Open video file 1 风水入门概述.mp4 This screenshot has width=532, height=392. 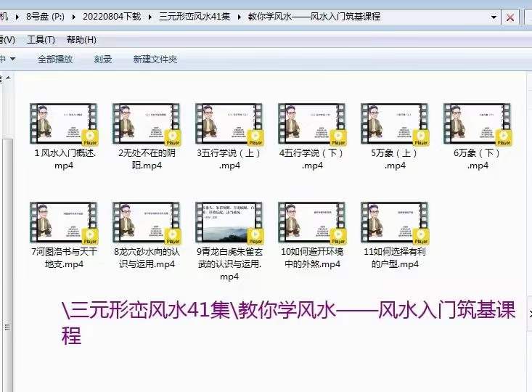(64, 125)
